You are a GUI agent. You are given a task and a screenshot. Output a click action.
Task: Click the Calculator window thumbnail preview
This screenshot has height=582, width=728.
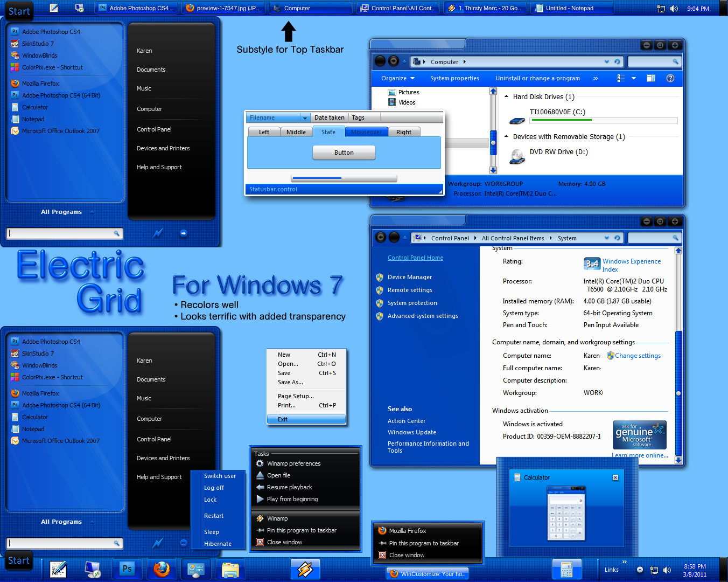566,512
